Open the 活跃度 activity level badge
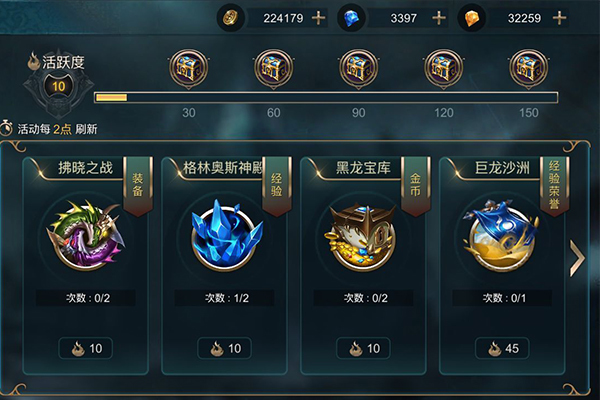The image size is (600, 400). (59, 85)
